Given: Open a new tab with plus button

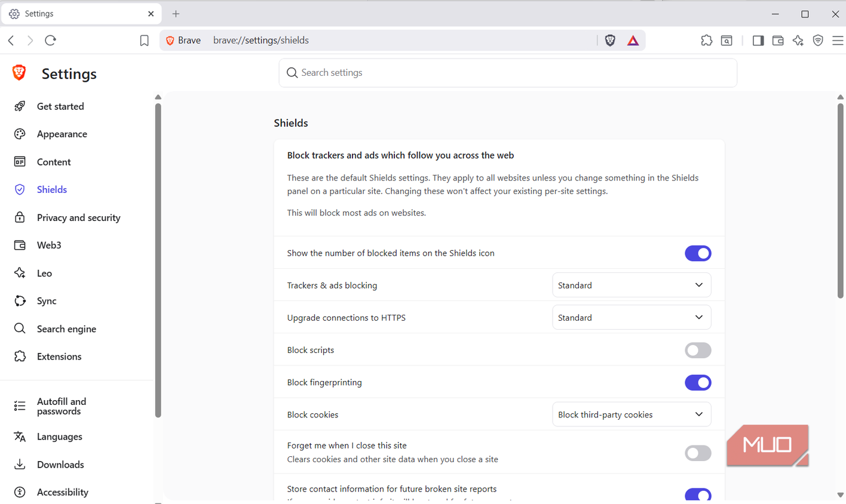Looking at the screenshot, I should [176, 14].
